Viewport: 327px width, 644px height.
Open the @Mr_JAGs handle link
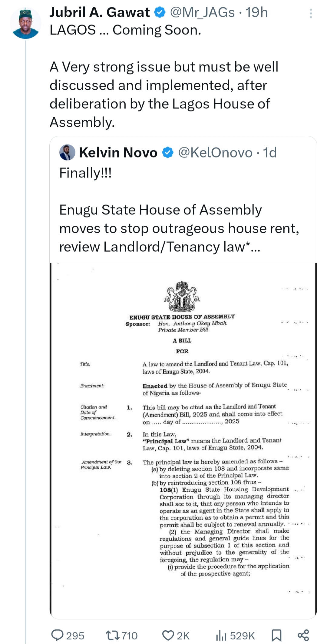[202, 12]
